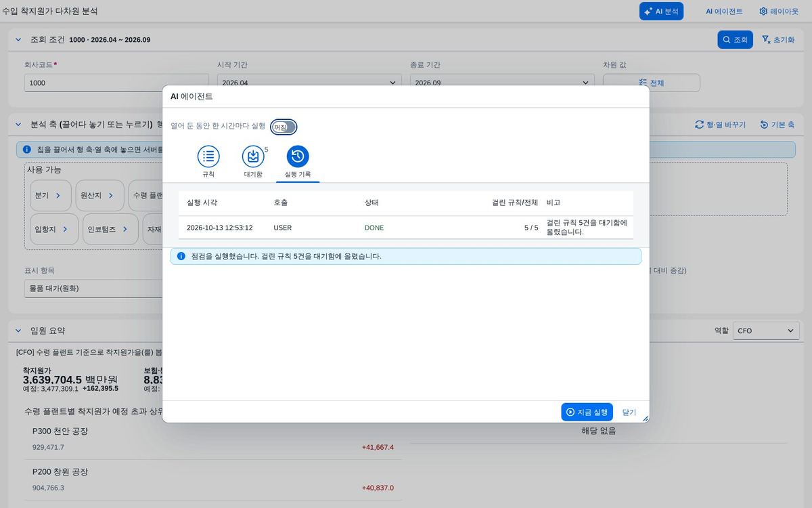Click the info icon in the axis hint bar

click(26, 149)
